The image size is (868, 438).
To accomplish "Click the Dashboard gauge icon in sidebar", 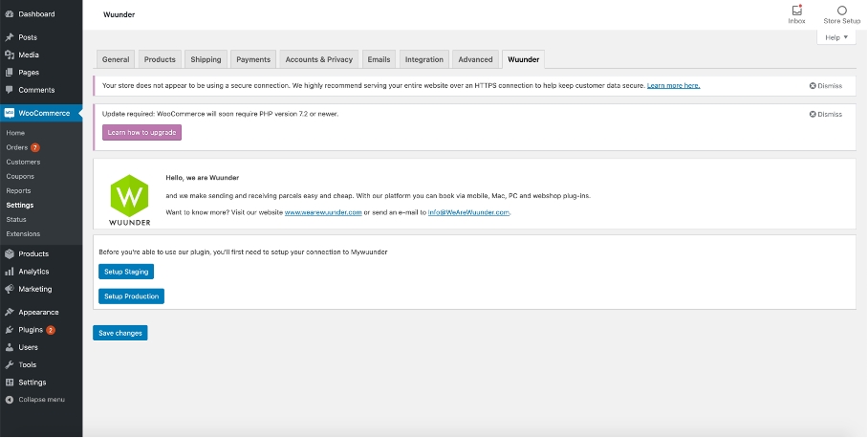I will point(9,13).
